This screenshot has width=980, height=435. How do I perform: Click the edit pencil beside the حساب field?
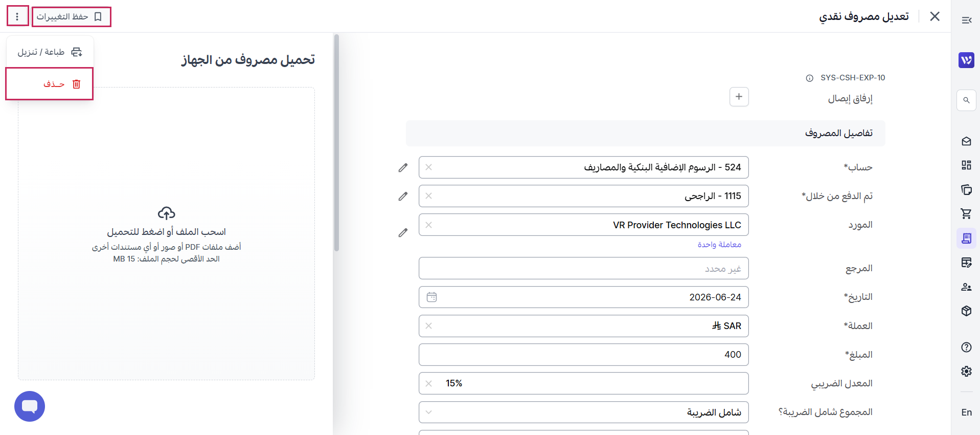(403, 167)
